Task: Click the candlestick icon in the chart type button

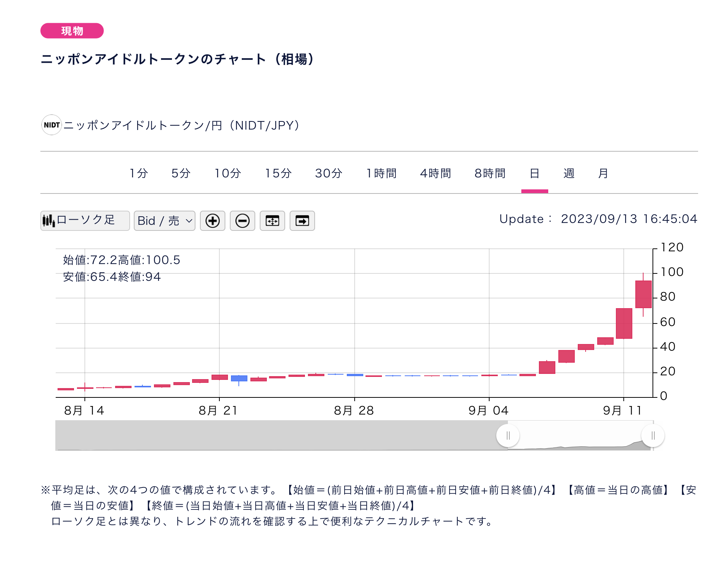Action: [x=49, y=221]
